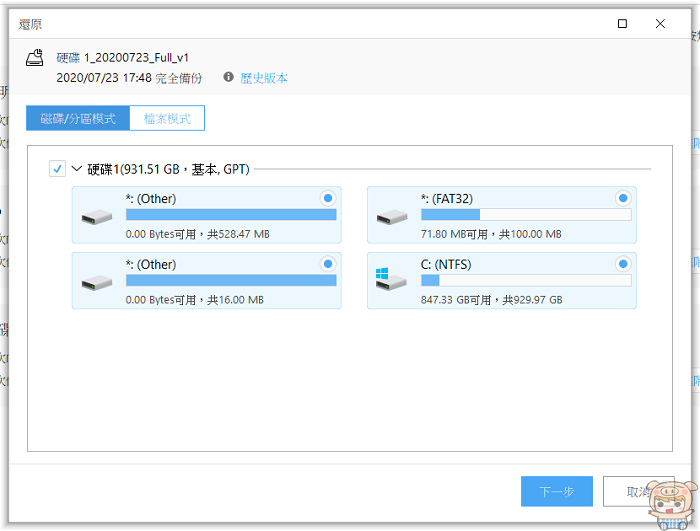Click the history version info icon
Image resolution: width=700 pixels, height=531 pixels.
coord(229,77)
